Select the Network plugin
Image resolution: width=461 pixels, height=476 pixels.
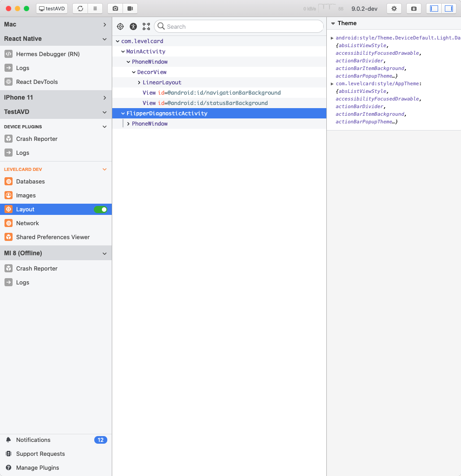27,223
